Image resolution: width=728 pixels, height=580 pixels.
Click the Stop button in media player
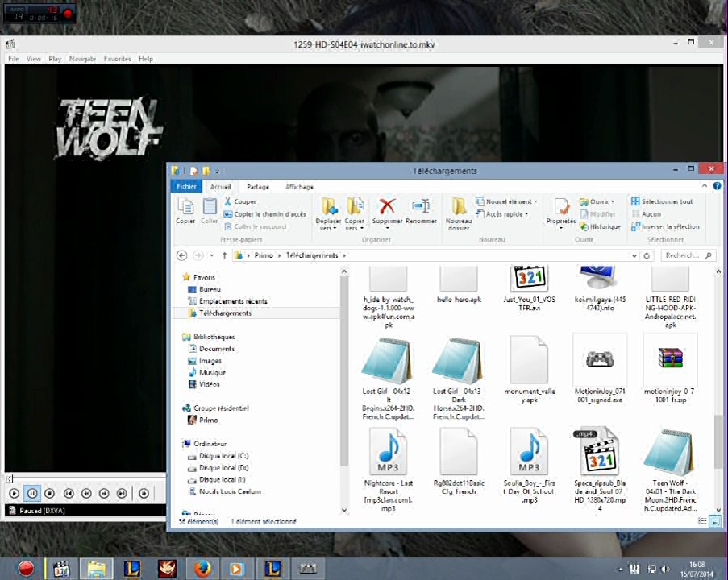(50, 493)
